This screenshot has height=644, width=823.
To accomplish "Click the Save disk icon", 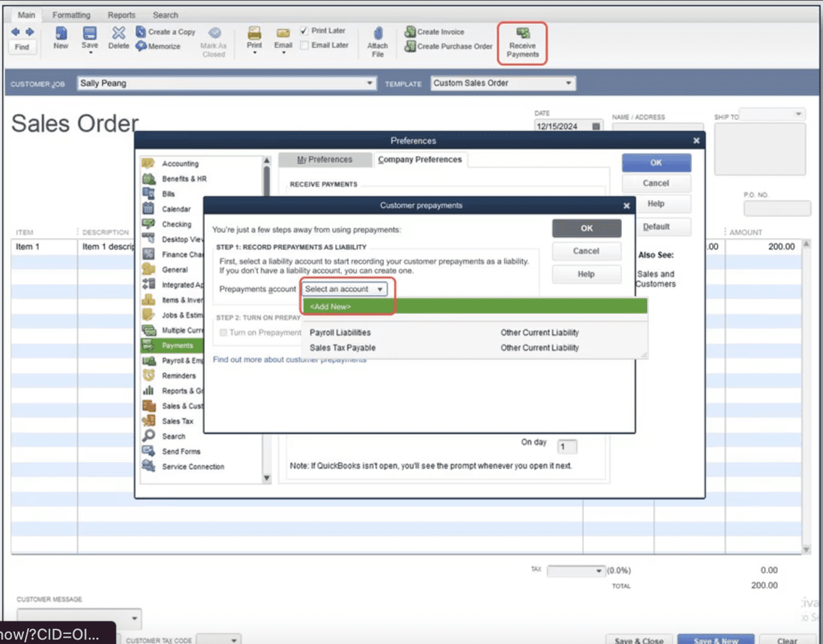I will pyautogui.click(x=90, y=33).
